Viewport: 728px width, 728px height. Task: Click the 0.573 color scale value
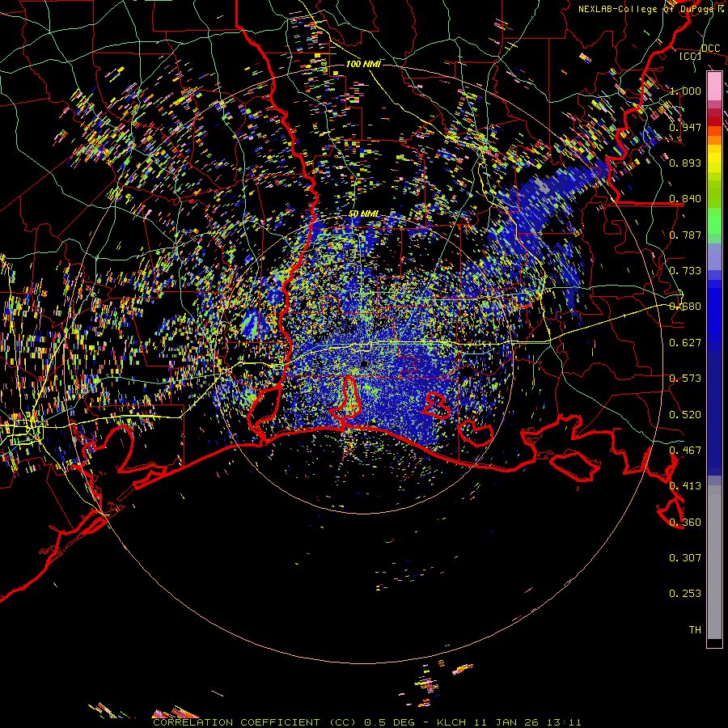pyautogui.click(x=685, y=379)
